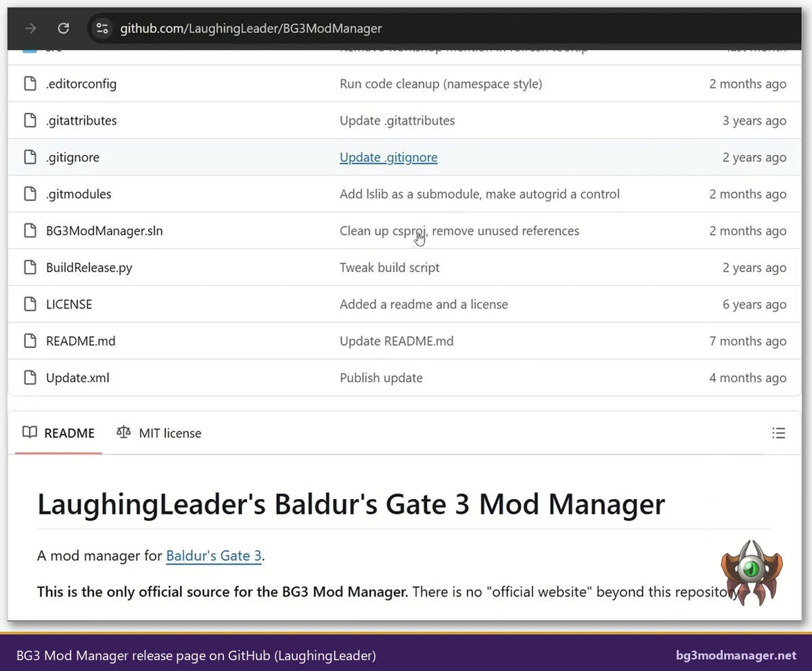Click '4 months ago' in the Update.xml row
This screenshot has width=812, height=671.
748,378
